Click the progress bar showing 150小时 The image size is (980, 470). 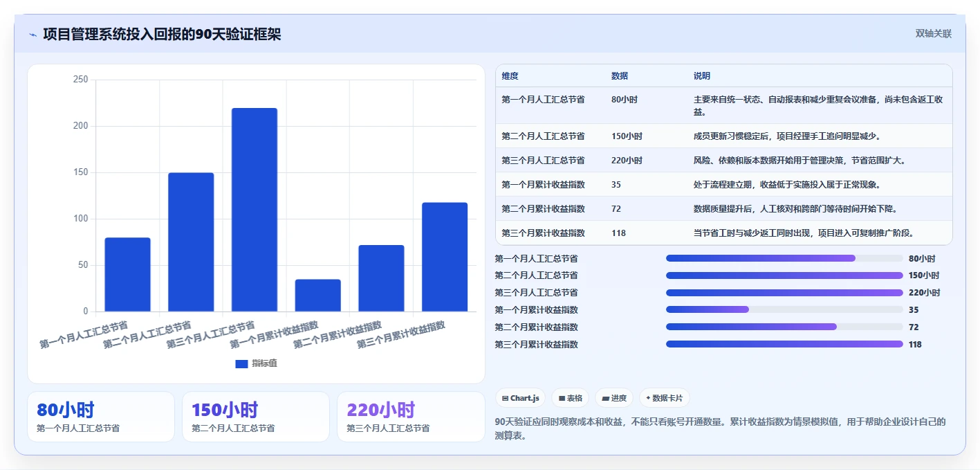(784, 275)
